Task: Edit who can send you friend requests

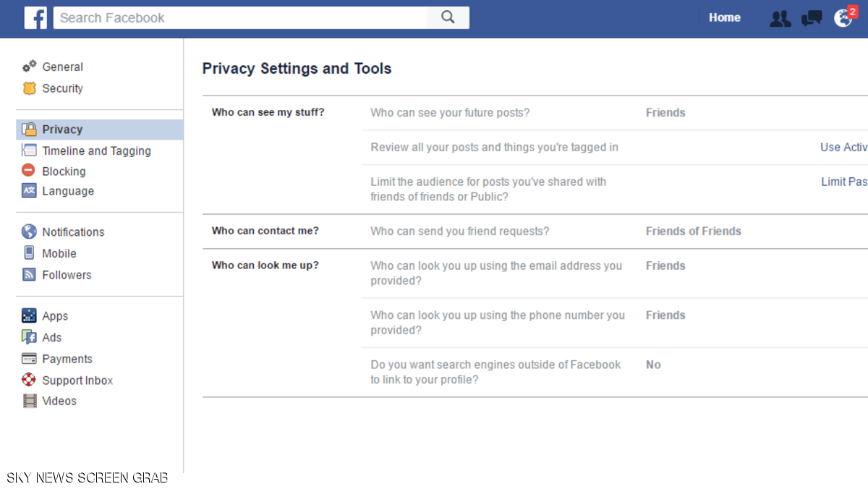Action: [693, 231]
